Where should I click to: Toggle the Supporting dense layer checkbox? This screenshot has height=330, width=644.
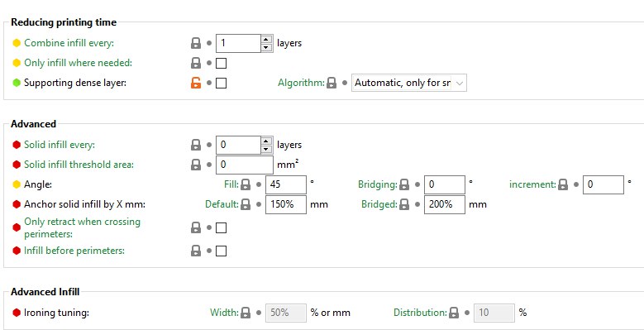[x=221, y=83]
